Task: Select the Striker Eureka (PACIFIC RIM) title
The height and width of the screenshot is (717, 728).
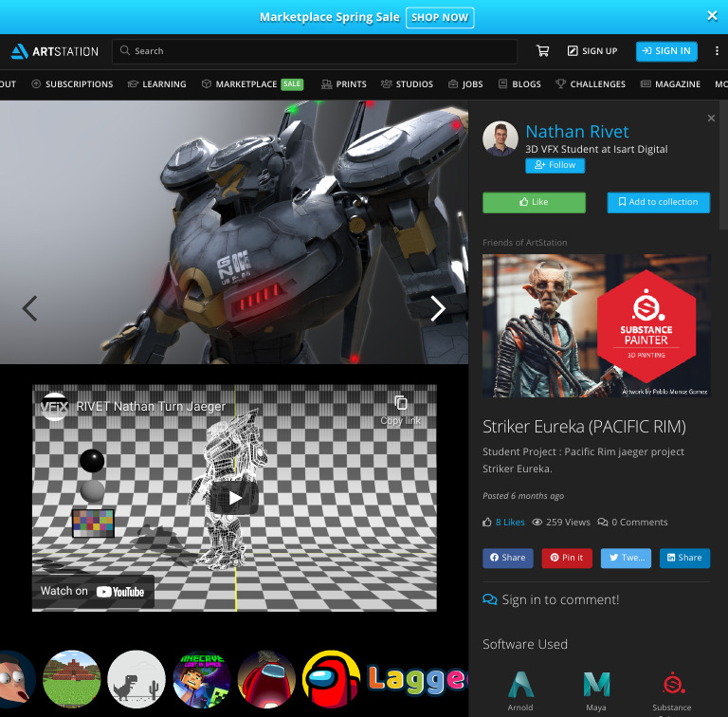Action: 584,426
